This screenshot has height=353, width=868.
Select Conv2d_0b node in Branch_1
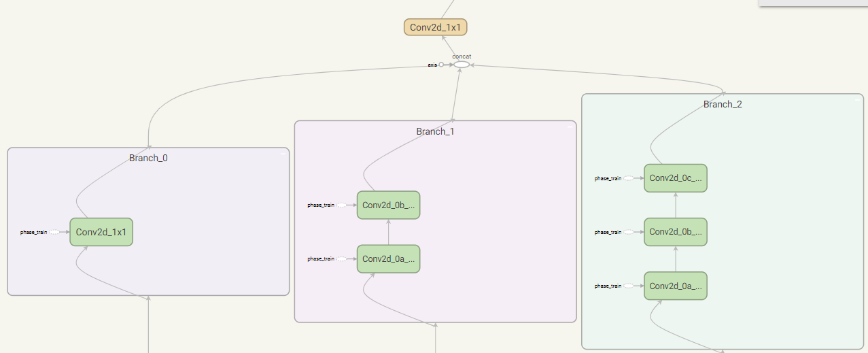[389, 205]
